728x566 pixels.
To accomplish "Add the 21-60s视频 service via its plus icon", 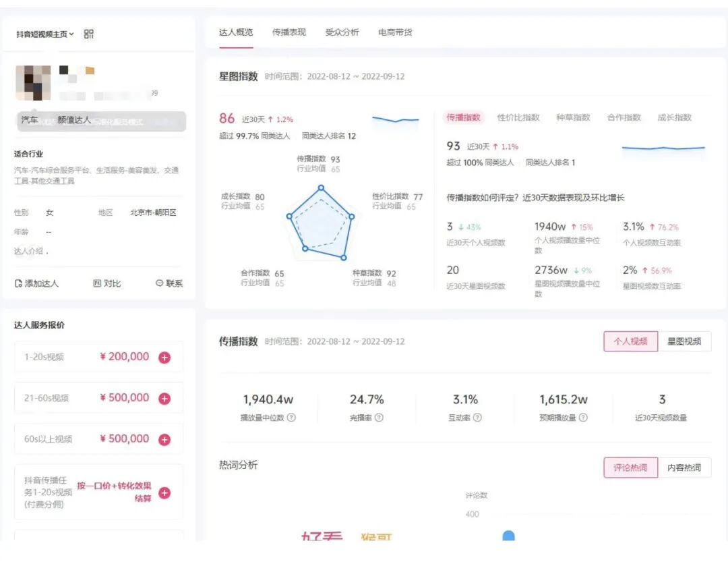I will pyautogui.click(x=164, y=398).
